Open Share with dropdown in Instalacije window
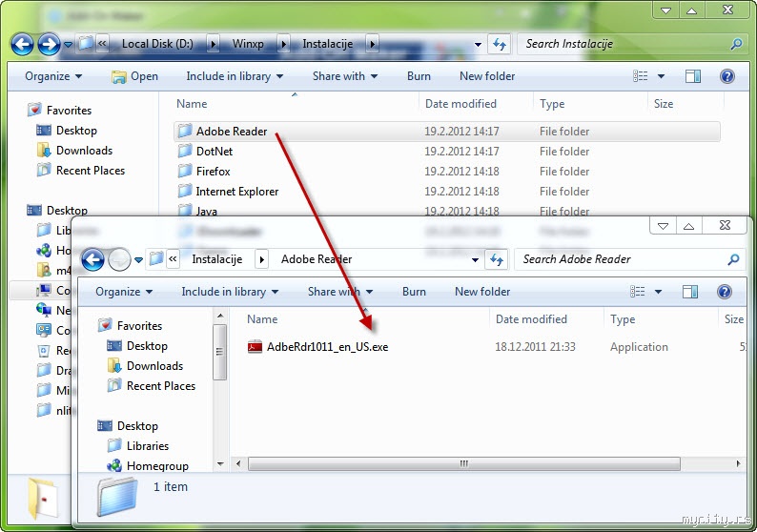Viewport: 757px width, 532px height. pyautogui.click(x=345, y=76)
